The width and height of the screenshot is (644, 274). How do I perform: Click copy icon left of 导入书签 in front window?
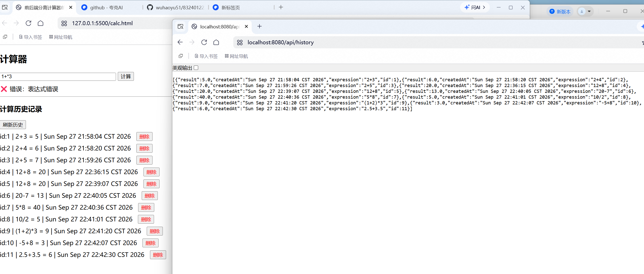181,56
